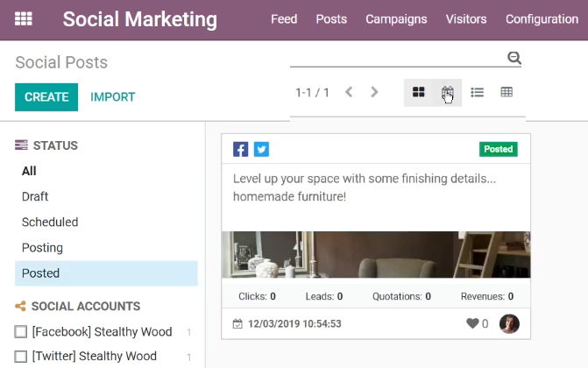The width and height of the screenshot is (588, 368).
Task: Switch to list view icon
Action: (477, 92)
